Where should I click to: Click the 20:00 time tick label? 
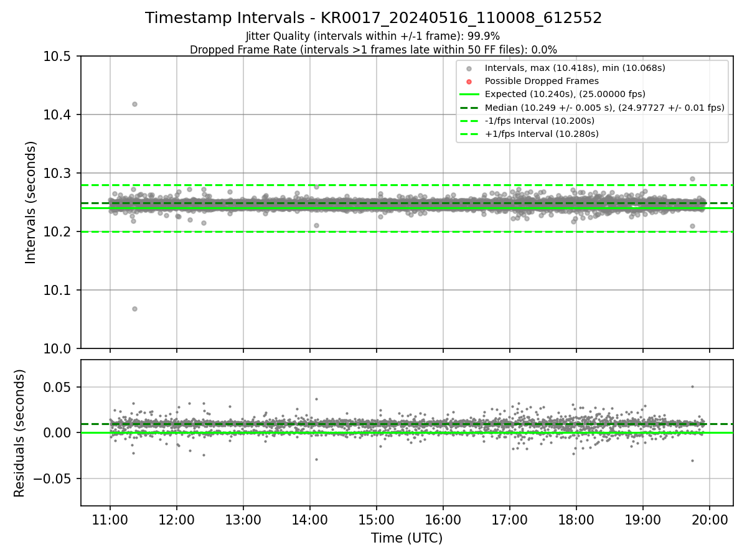point(710,520)
